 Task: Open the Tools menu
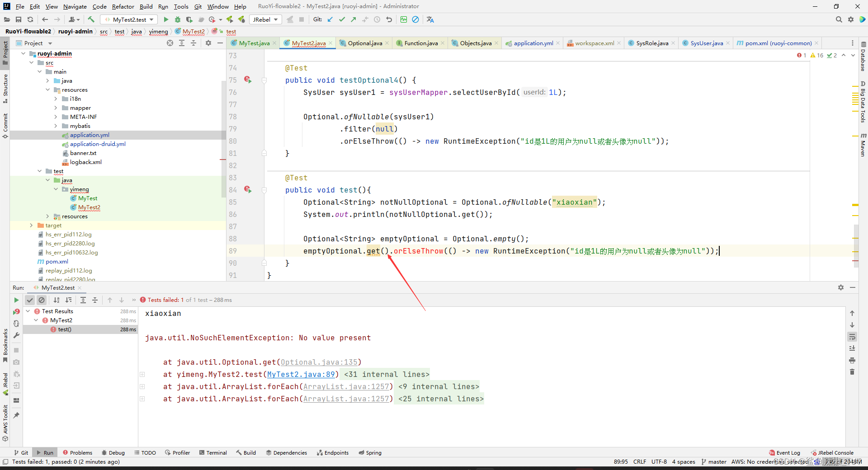click(x=181, y=6)
